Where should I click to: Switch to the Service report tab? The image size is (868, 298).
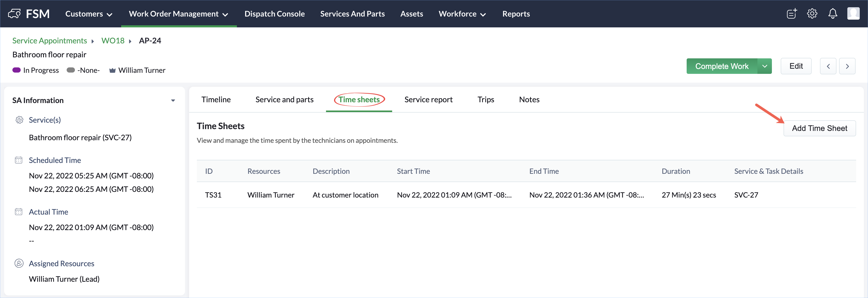tap(428, 100)
